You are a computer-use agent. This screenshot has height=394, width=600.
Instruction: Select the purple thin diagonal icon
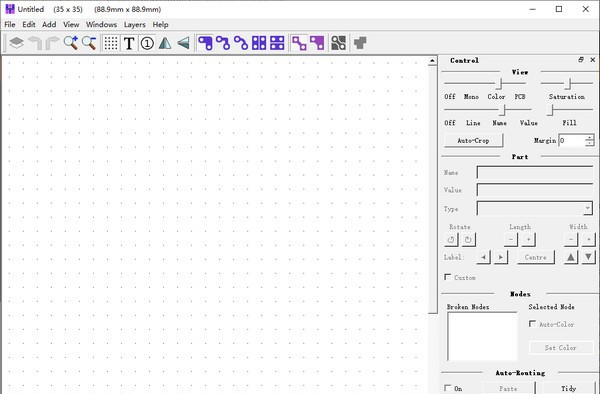pos(299,43)
